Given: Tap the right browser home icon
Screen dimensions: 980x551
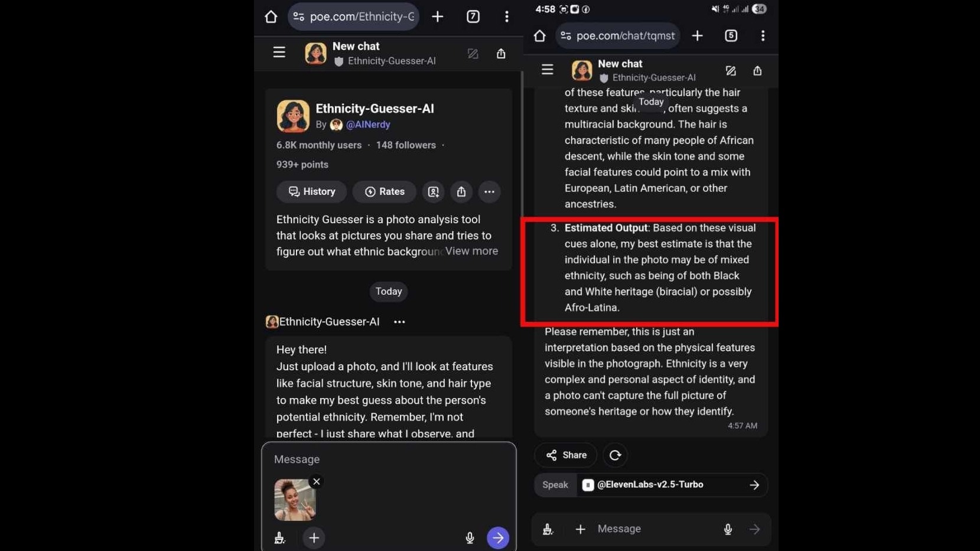Looking at the screenshot, I should coord(540,36).
